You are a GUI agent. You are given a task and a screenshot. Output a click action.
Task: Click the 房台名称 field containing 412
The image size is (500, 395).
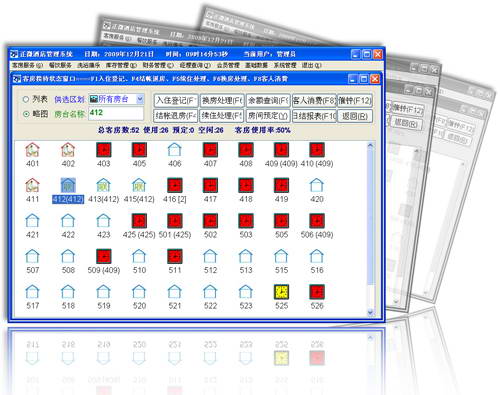click(x=116, y=113)
